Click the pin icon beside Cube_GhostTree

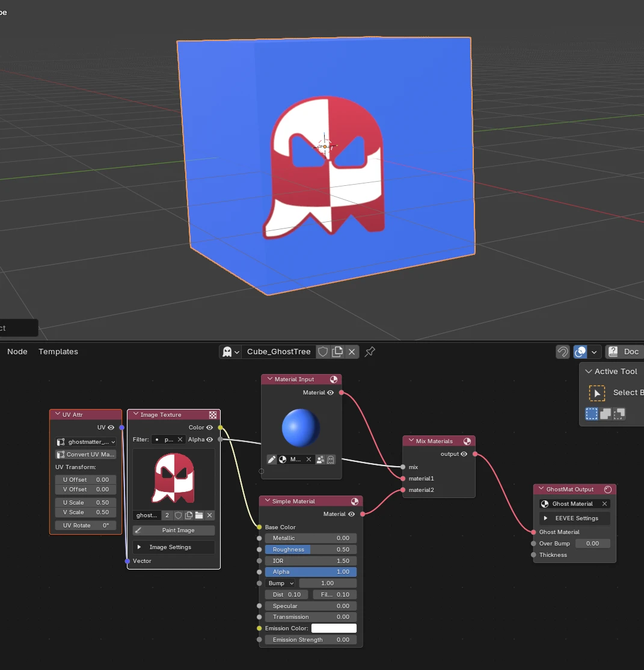pos(370,352)
